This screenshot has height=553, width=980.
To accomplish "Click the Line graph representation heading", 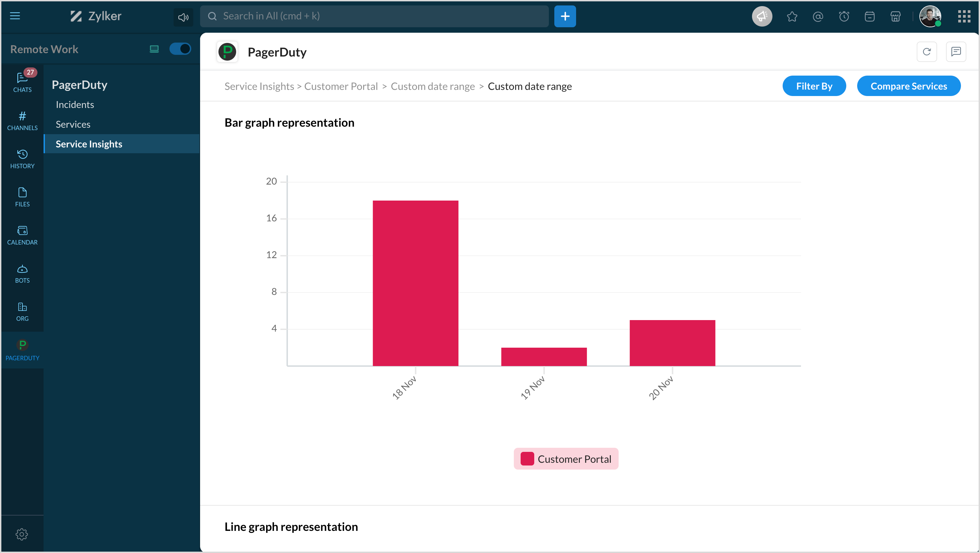I will [x=291, y=527].
